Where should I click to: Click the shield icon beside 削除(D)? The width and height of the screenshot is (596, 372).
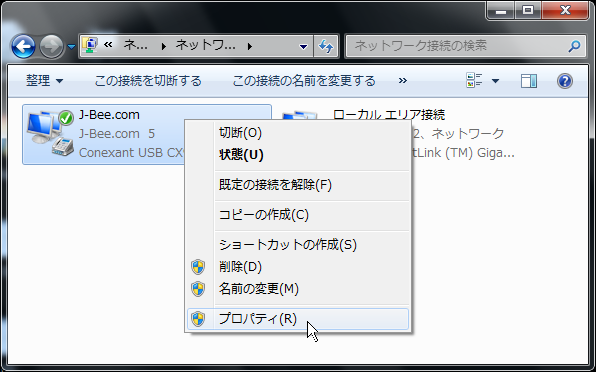tap(198, 267)
